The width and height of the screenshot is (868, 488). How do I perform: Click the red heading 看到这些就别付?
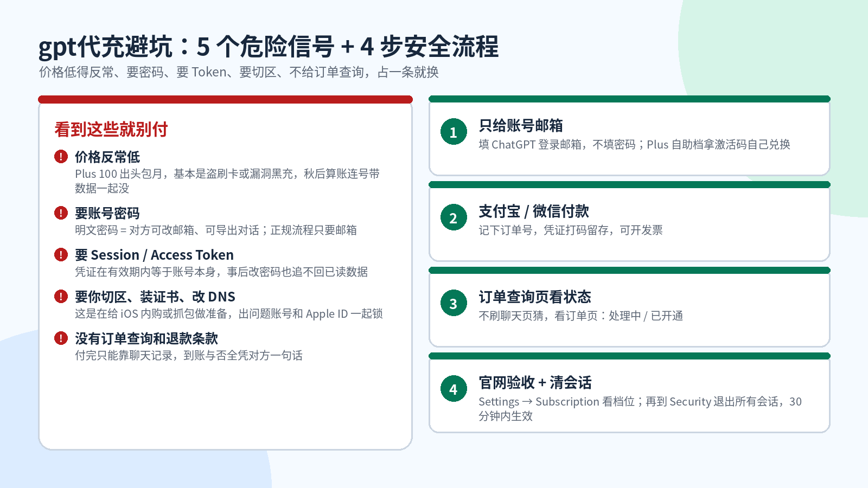click(111, 130)
